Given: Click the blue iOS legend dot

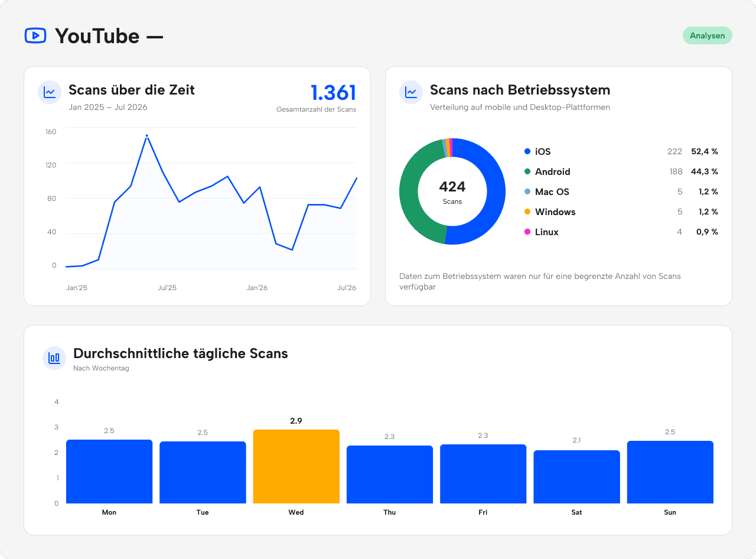Looking at the screenshot, I should coord(527,152).
